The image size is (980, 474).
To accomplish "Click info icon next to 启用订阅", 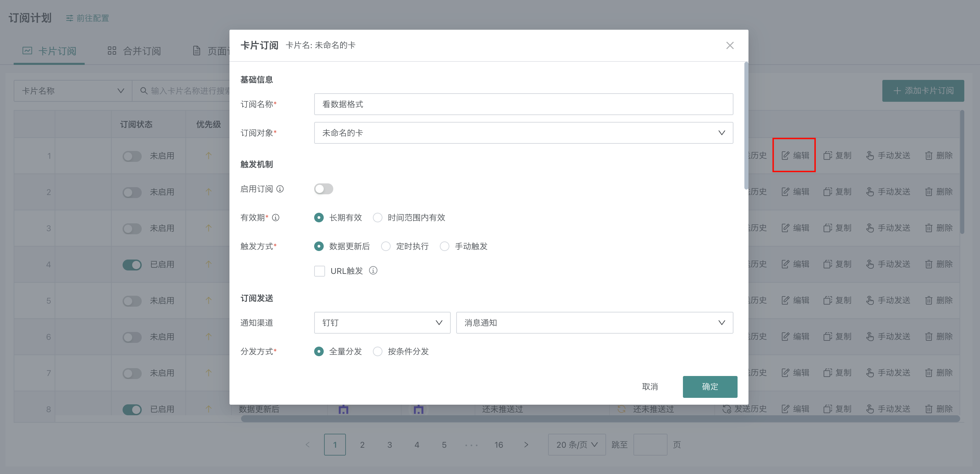I will [x=280, y=189].
